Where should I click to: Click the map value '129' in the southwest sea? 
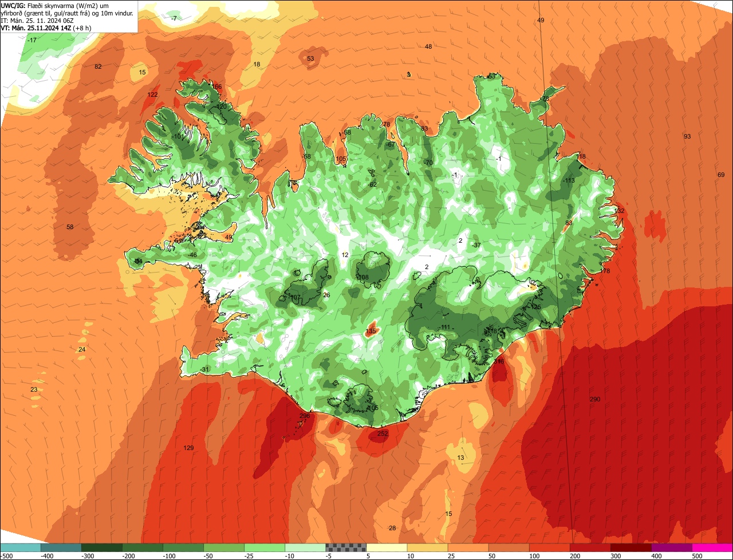tap(189, 448)
